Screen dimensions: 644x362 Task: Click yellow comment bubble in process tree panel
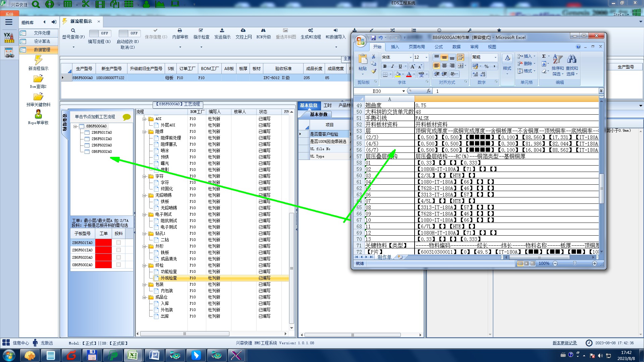(127, 117)
